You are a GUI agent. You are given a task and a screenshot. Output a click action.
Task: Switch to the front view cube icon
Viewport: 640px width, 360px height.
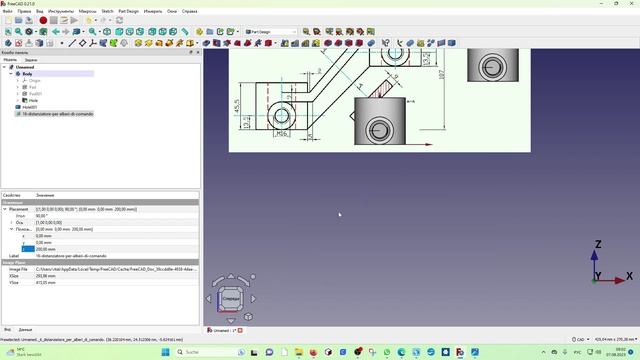[119, 32]
